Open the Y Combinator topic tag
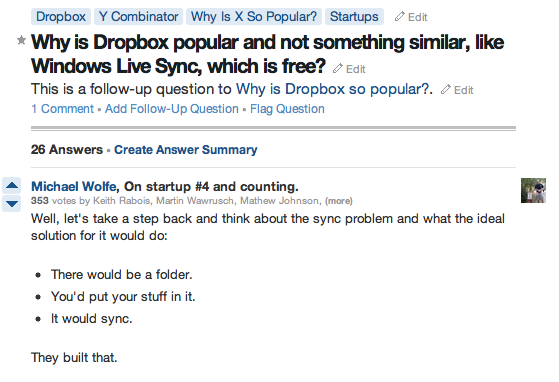The image size is (559, 382). (x=138, y=17)
